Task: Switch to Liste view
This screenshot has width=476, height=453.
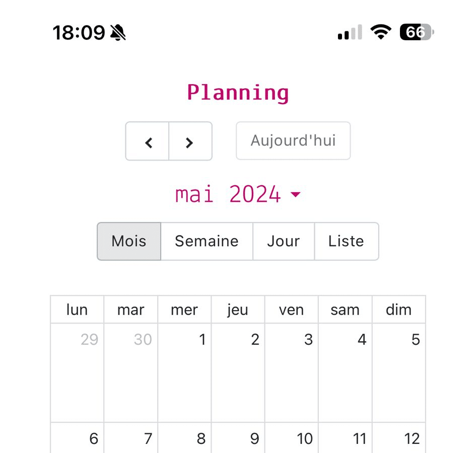Action: (x=346, y=241)
